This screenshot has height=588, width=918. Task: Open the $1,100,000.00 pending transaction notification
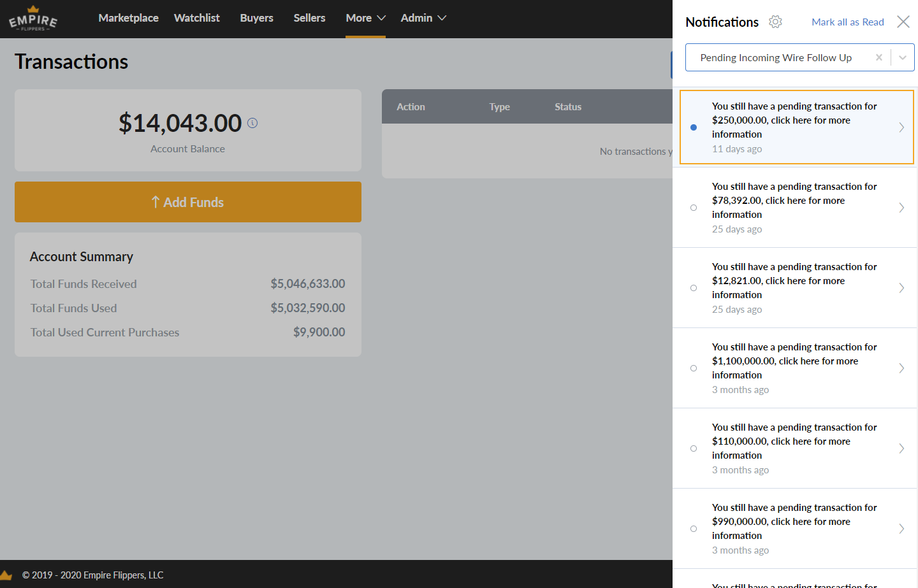pyautogui.click(x=795, y=368)
